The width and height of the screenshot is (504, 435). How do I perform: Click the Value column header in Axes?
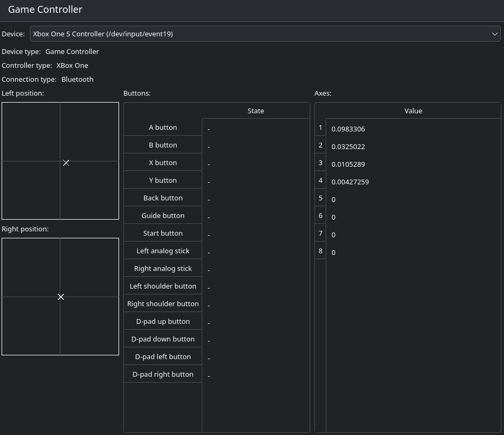[x=413, y=111]
